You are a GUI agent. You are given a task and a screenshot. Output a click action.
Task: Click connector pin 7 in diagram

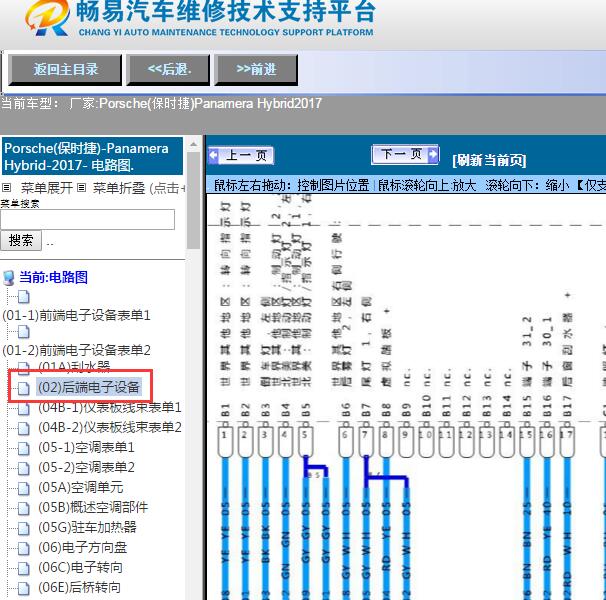365,442
